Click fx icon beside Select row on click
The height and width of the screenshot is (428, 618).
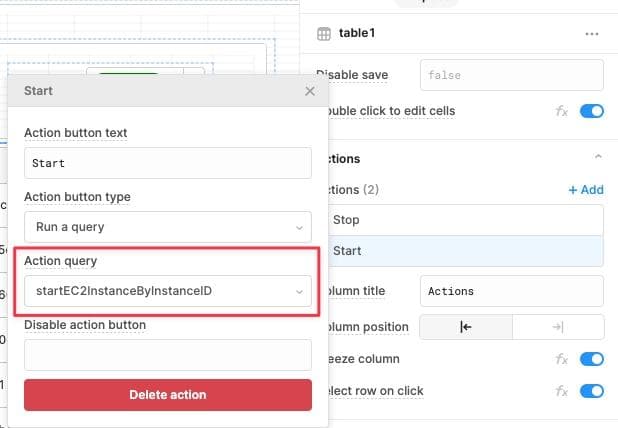point(562,391)
